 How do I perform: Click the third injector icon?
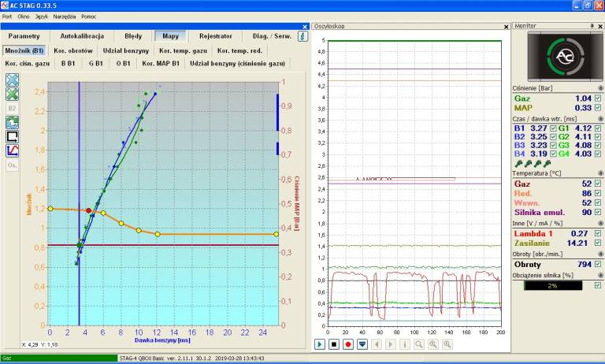pyautogui.click(x=537, y=164)
